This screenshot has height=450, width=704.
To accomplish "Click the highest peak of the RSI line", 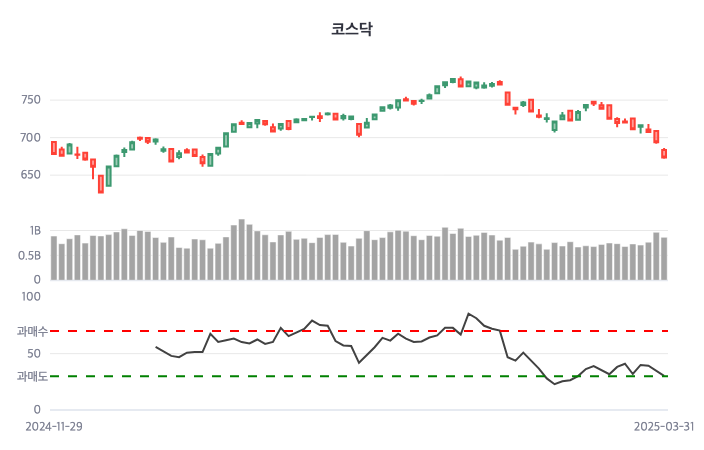I will 469,313.
